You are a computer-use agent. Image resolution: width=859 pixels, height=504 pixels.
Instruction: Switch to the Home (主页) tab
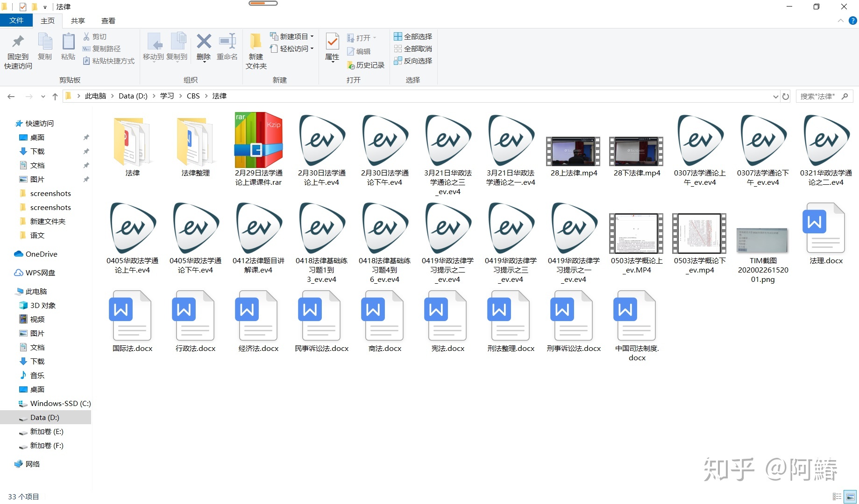(x=48, y=21)
